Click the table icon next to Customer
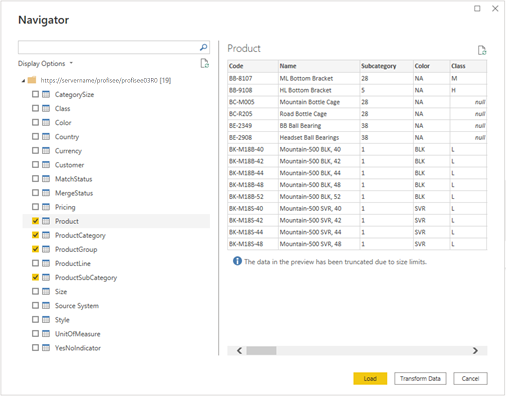 pyautogui.click(x=46, y=165)
